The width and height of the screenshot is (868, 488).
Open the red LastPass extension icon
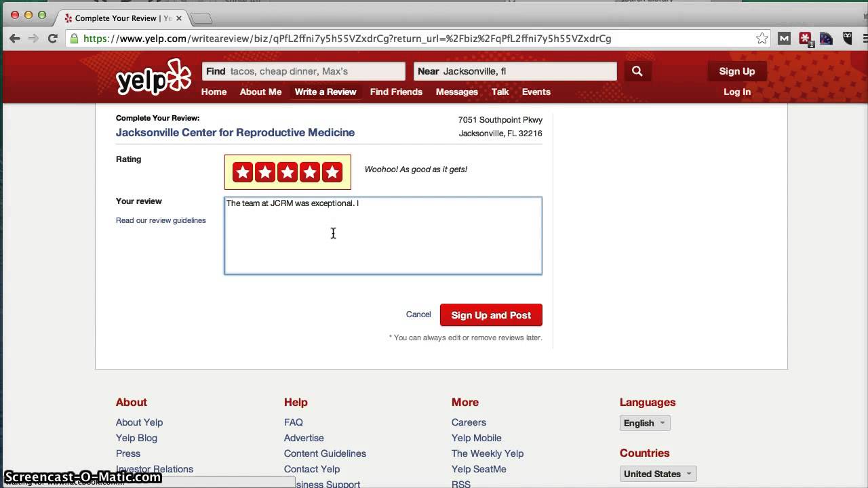click(x=805, y=39)
